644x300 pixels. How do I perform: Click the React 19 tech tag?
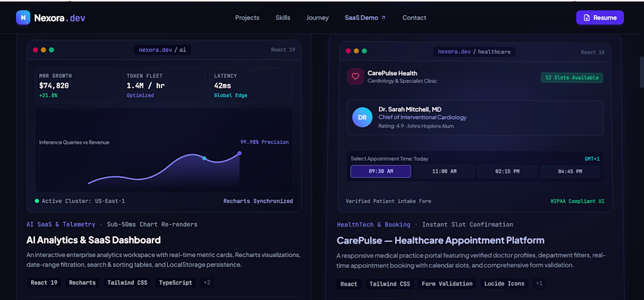tap(44, 283)
